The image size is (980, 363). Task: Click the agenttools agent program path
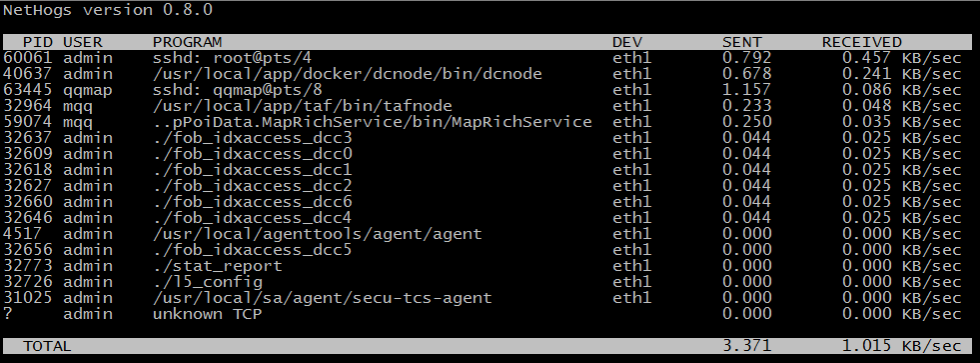pos(318,233)
